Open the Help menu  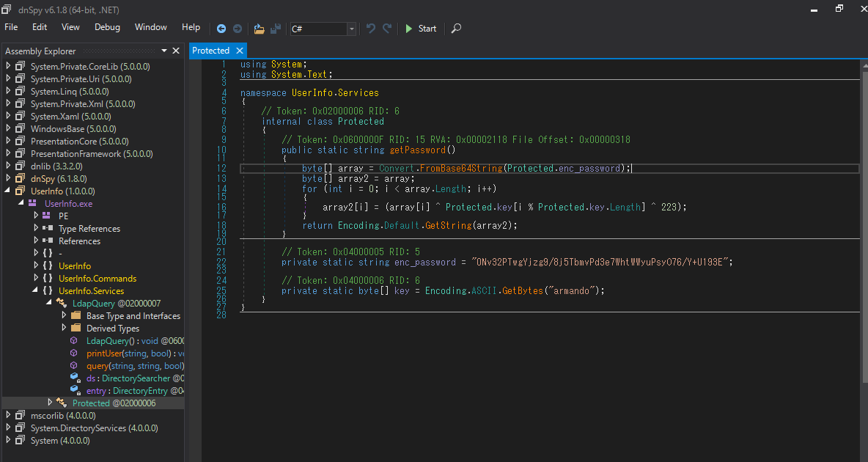click(191, 27)
